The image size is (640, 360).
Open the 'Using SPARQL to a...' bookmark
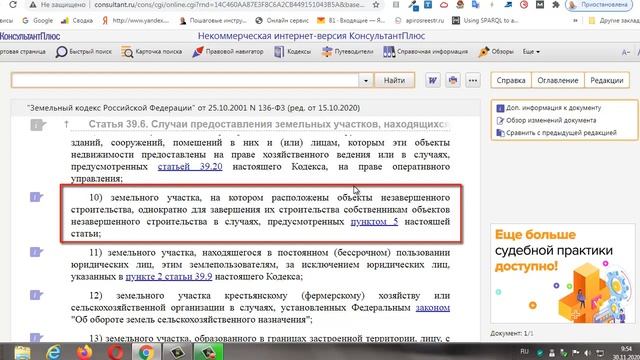coord(485,20)
